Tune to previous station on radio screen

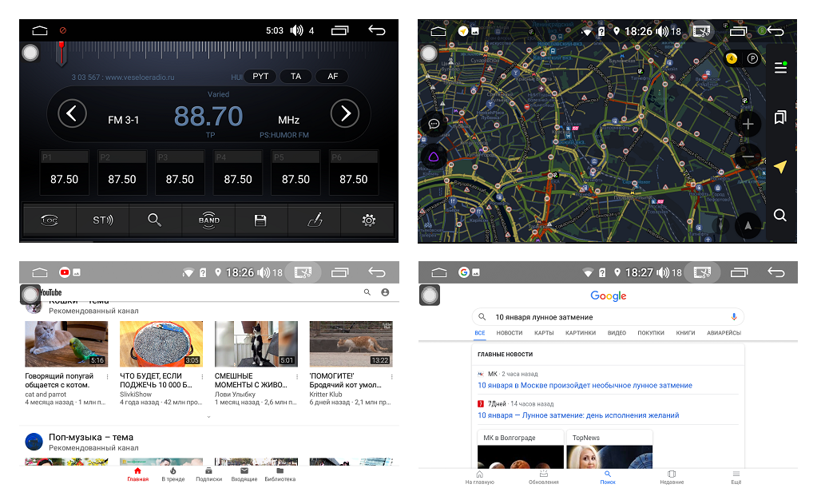[72, 113]
